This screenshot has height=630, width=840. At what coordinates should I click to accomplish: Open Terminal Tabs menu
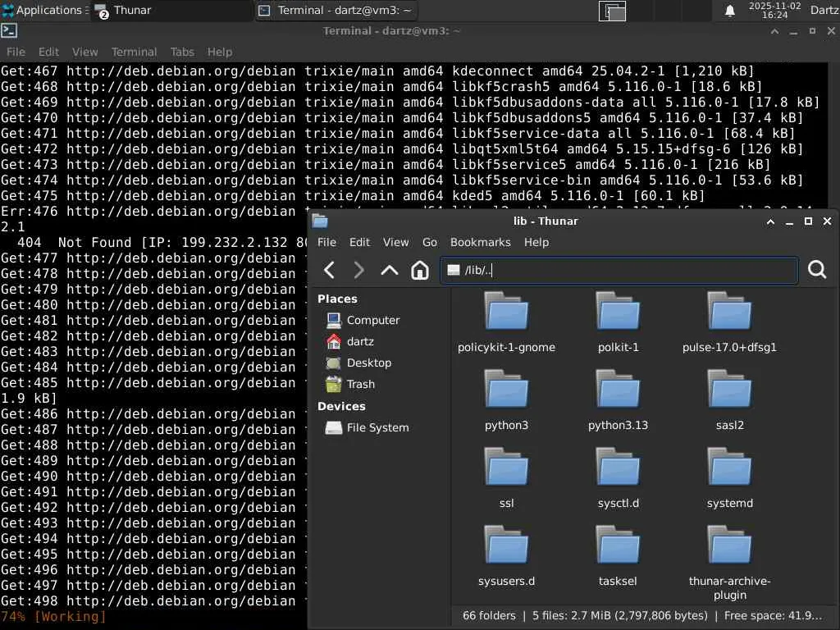[182, 52]
